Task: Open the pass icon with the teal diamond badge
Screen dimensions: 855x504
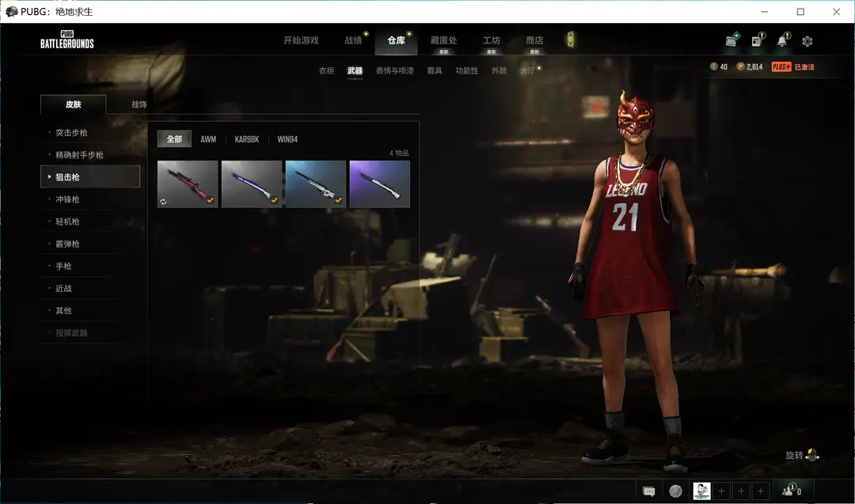Action: point(731,40)
